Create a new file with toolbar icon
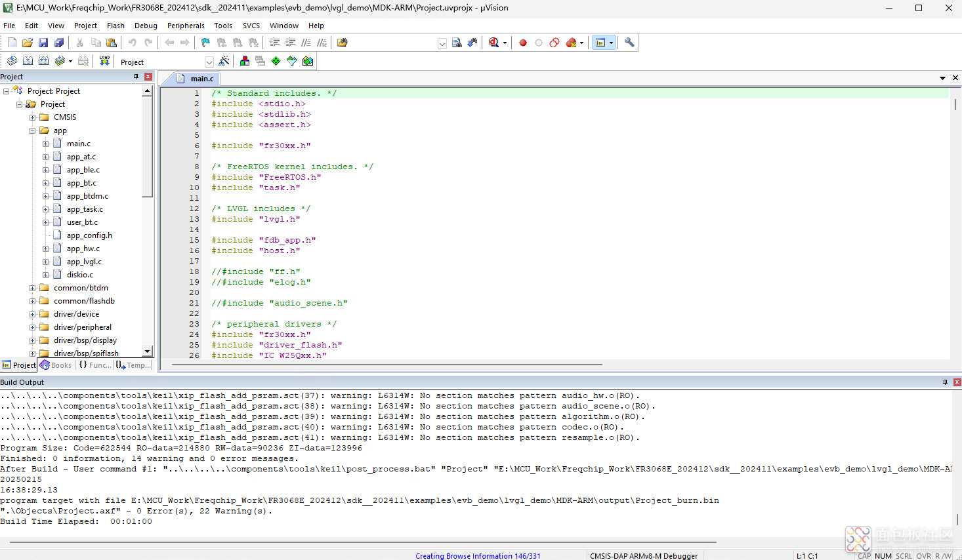The height and width of the screenshot is (560, 962). (x=12, y=43)
